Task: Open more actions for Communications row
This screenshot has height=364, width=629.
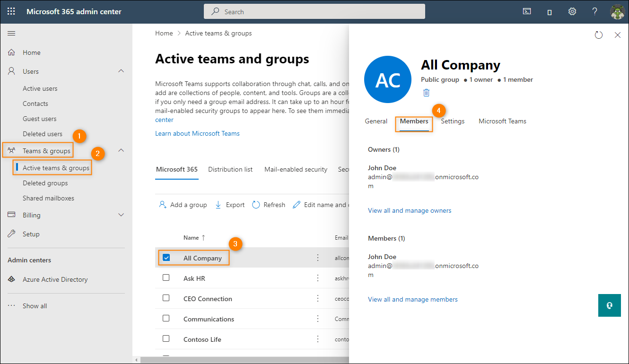Action: pyautogui.click(x=318, y=319)
